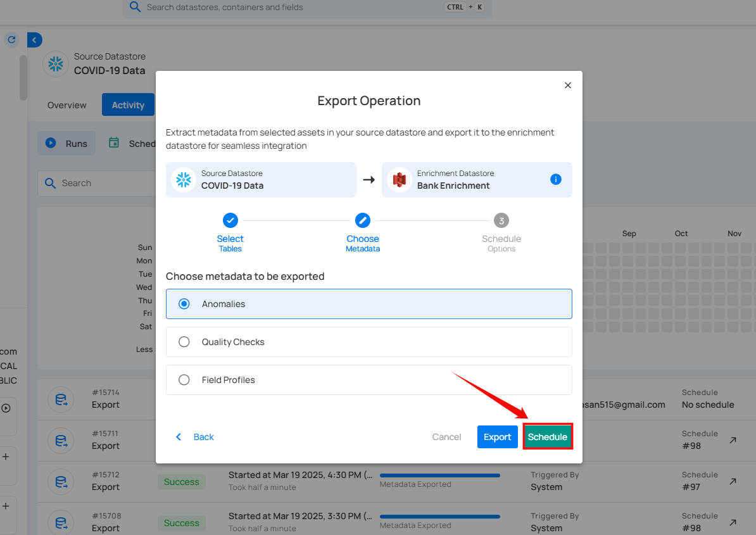Go Back to previous step
Screen dimensions: 756x535
(x=195, y=437)
